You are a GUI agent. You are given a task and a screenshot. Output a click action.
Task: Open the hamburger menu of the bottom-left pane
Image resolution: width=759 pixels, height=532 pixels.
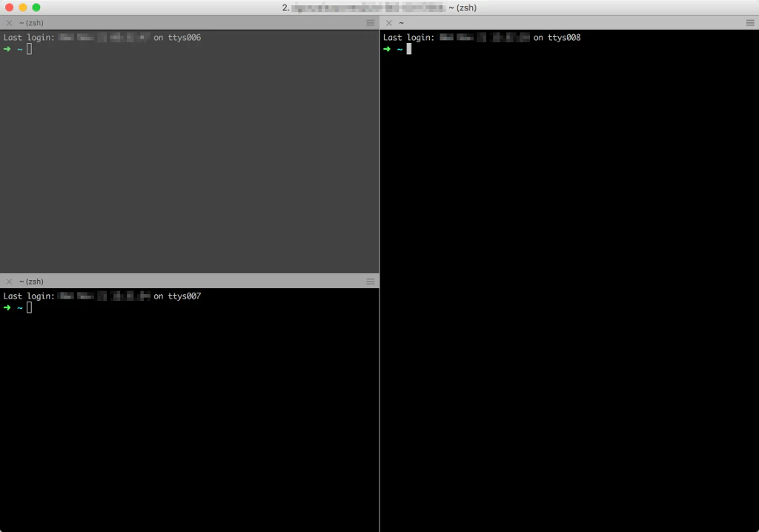point(371,282)
